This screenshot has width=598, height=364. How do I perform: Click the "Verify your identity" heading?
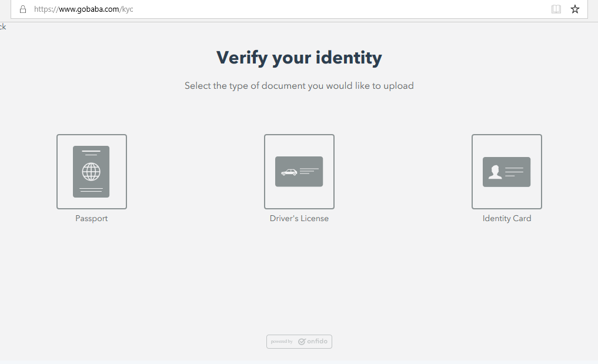299,58
